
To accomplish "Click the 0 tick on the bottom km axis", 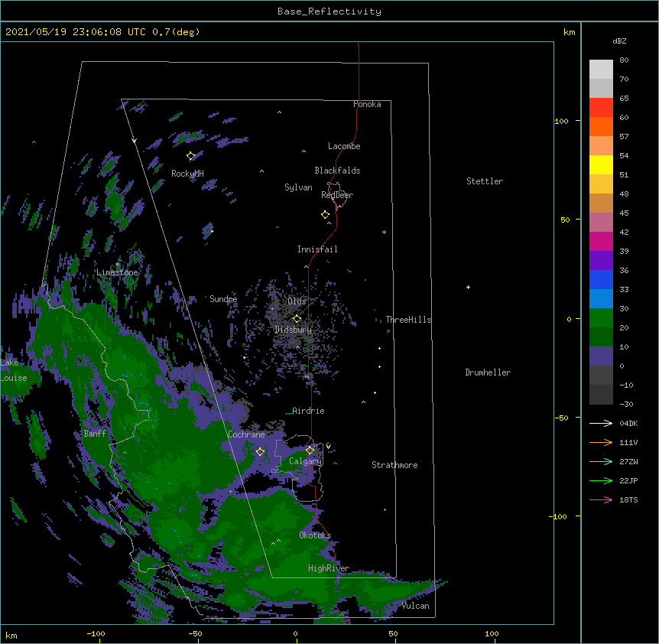I will point(295,633).
